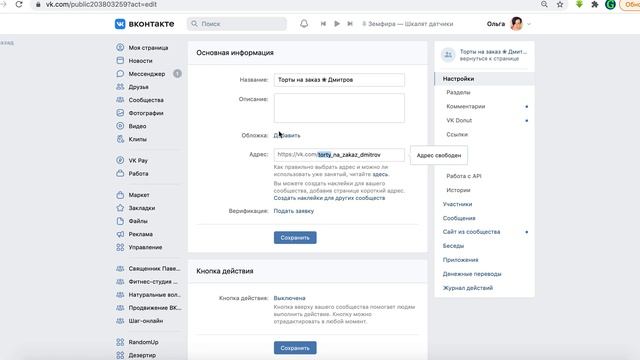Click Создать наклейки для других сообществ
This screenshot has height=360, width=640.
pos(329,198)
